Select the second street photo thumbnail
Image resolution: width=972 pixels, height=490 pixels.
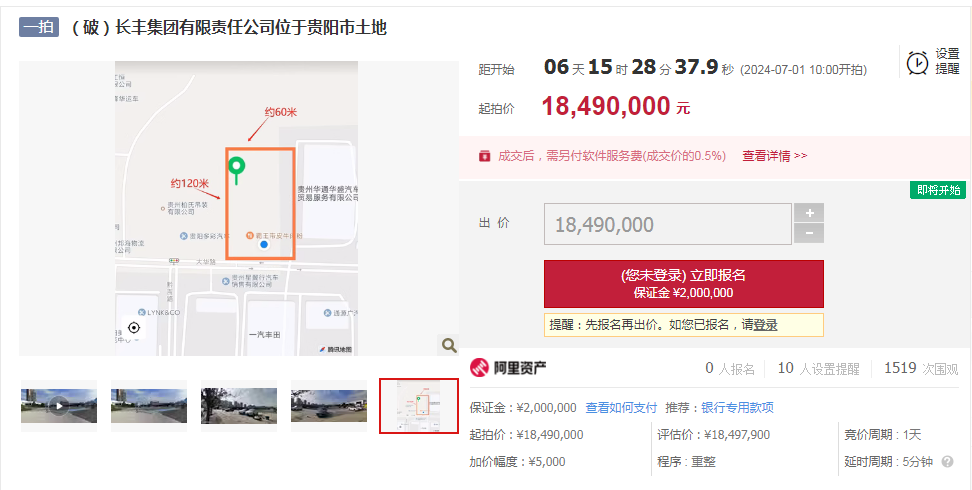pos(149,406)
